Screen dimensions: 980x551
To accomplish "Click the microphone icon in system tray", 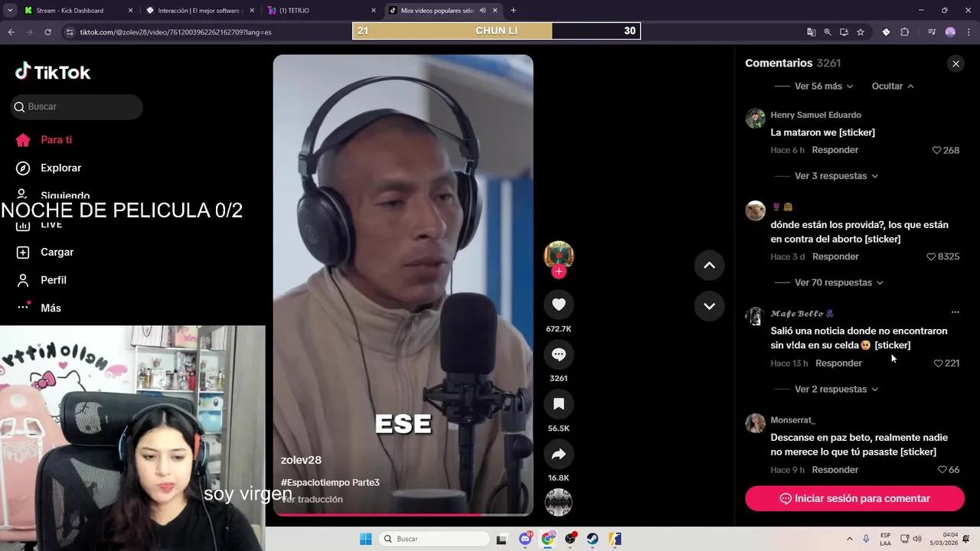I will click(866, 539).
